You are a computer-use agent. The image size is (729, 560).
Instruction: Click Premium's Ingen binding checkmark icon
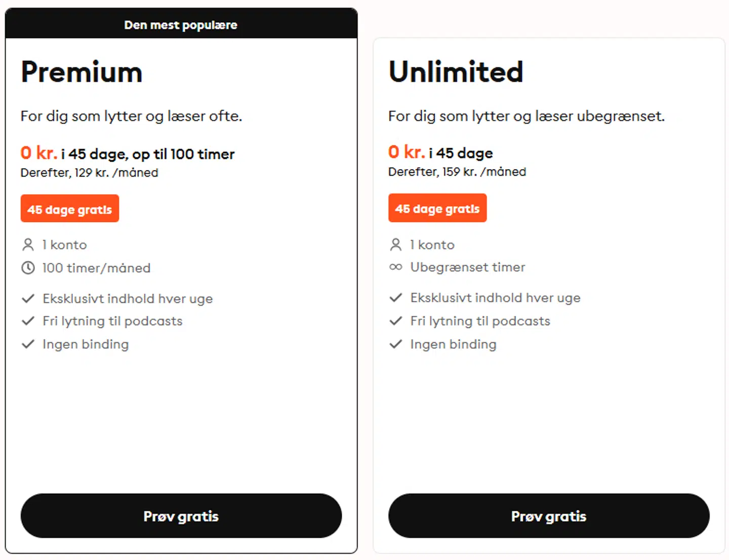click(x=28, y=344)
